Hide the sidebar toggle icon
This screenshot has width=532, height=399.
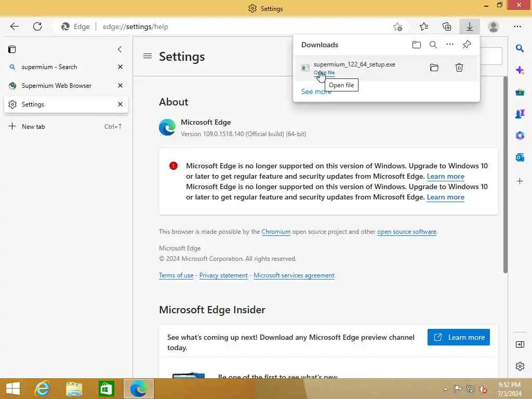520,345
